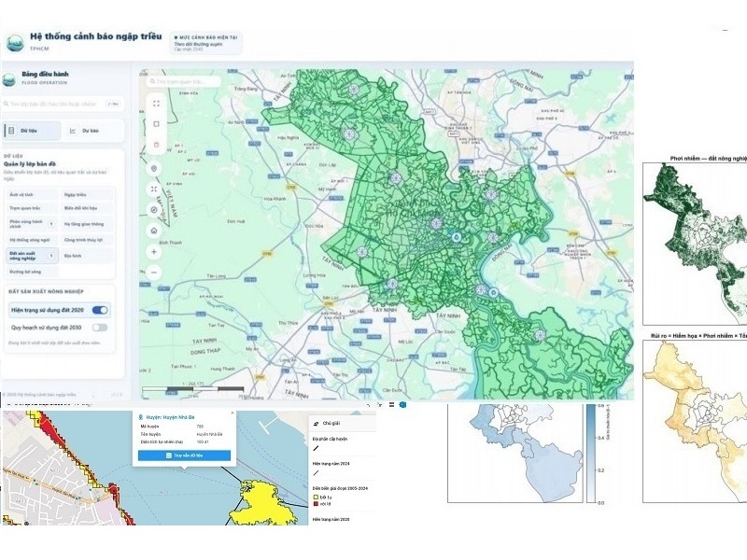
Task: Click the yellow bồi tụ legend swatch
Action: [316, 497]
